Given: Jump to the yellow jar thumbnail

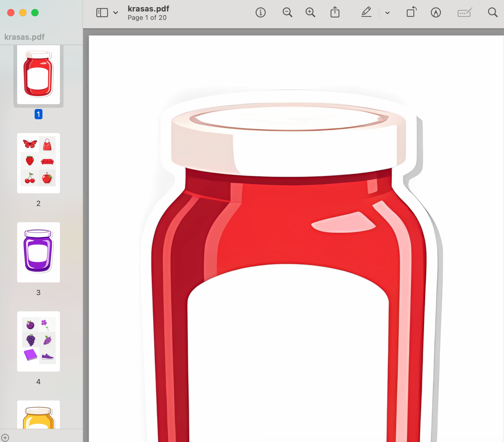Looking at the screenshot, I should [x=39, y=415].
